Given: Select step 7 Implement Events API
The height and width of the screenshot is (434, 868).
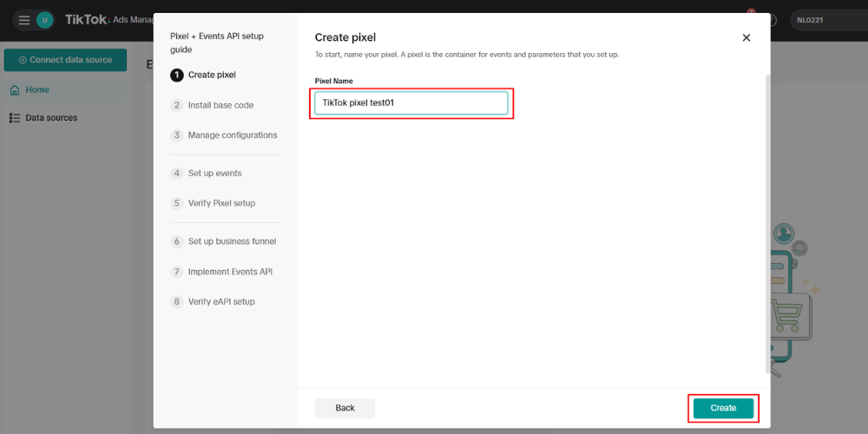Looking at the screenshot, I should pos(221,272).
